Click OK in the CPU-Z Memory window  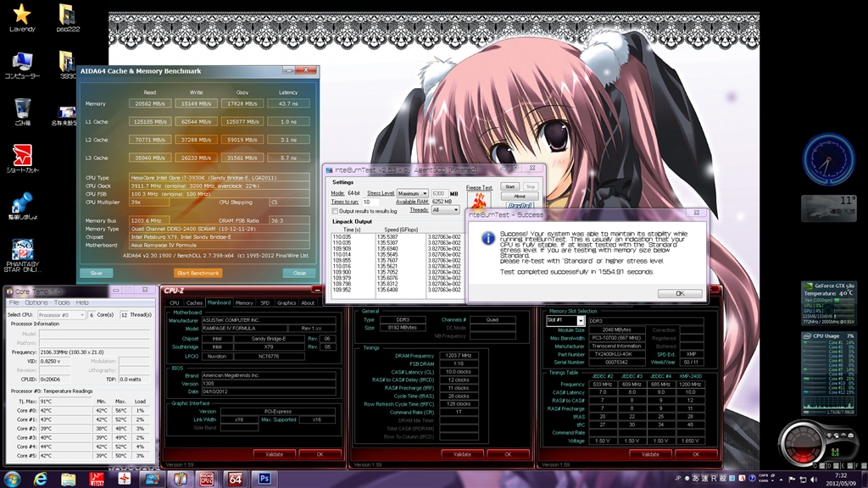pos(508,454)
